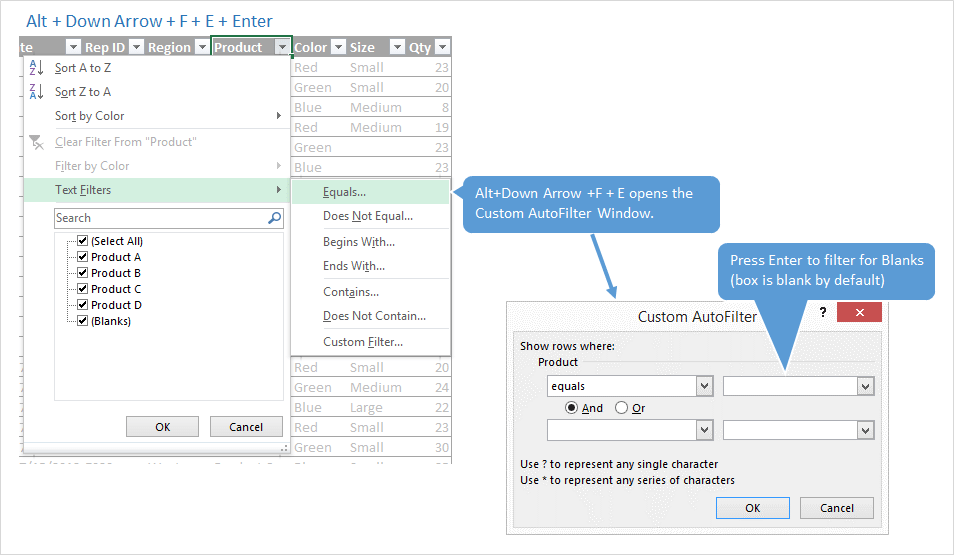Screen dimensions: 955x555
Task: Click the Product column filter arrow
Action: click(282, 47)
